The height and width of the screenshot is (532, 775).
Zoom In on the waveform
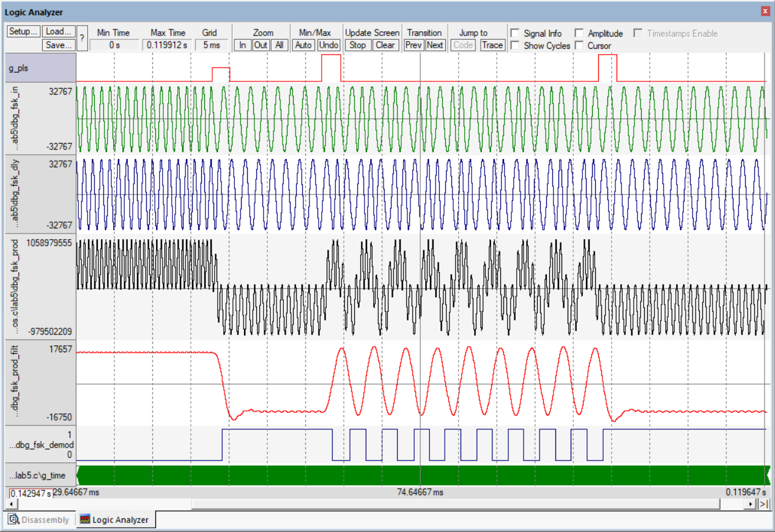point(243,45)
